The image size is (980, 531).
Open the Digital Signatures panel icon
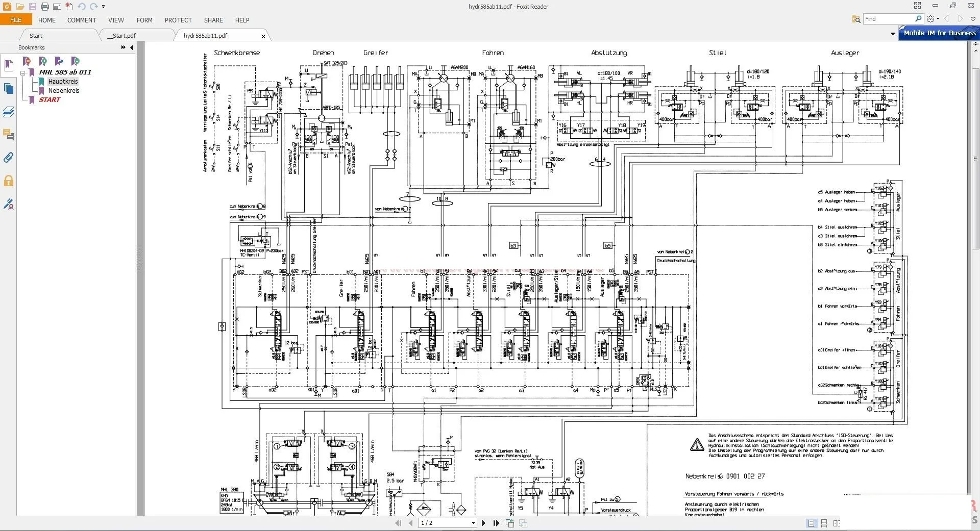pos(8,204)
